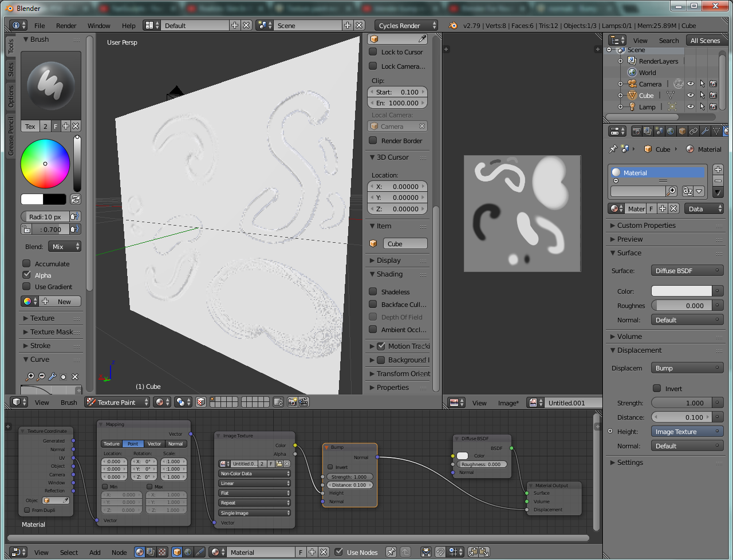Click the eyedropper in the 3D view object field
Screen dimensions: 733x560
click(x=422, y=39)
